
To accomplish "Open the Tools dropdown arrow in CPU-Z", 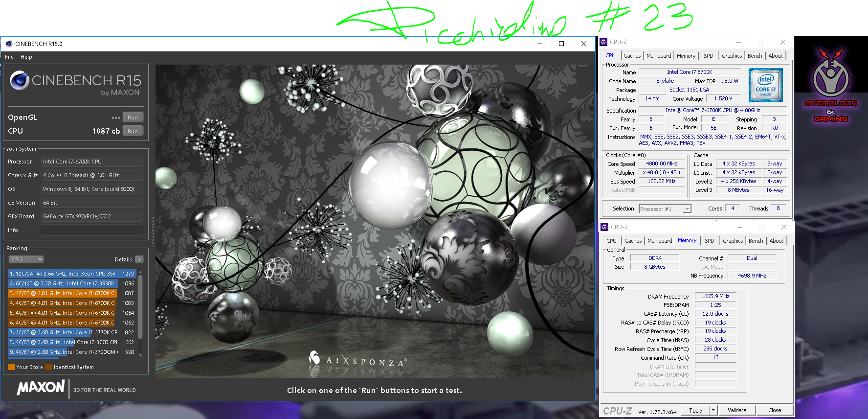I will [x=713, y=410].
